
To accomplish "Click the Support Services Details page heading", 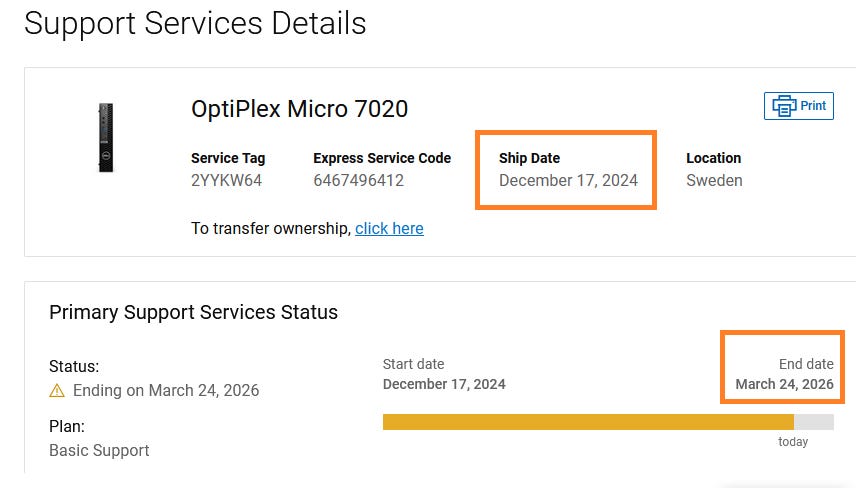I will pos(195,23).
